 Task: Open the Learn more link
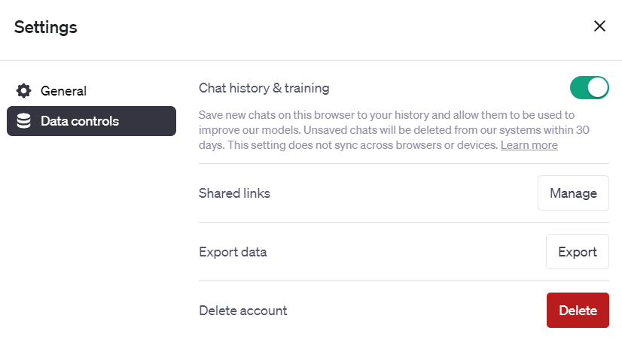529,145
